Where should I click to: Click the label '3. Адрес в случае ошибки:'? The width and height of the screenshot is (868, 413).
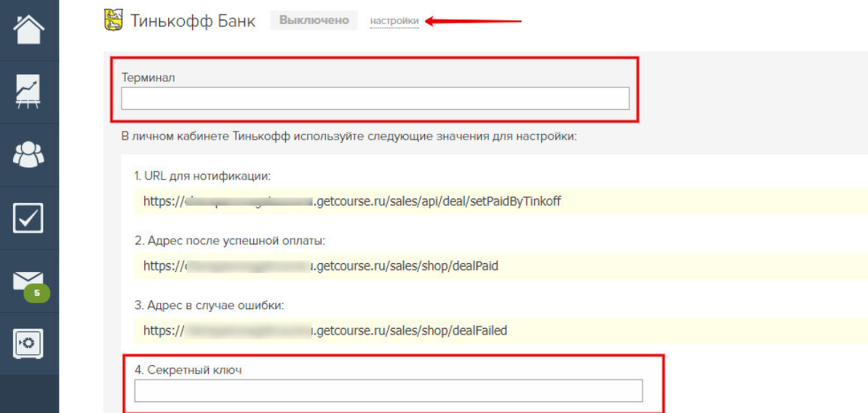tap(210, 305)
